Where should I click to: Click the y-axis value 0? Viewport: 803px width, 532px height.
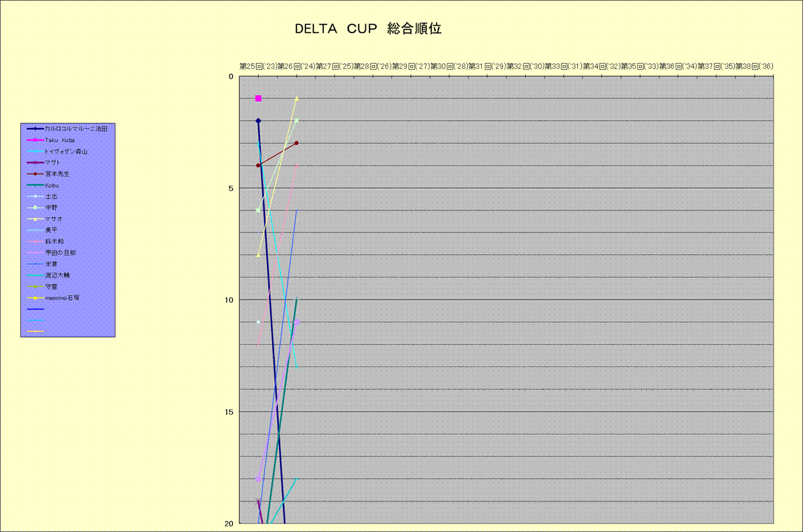click(x=231, y=76)
